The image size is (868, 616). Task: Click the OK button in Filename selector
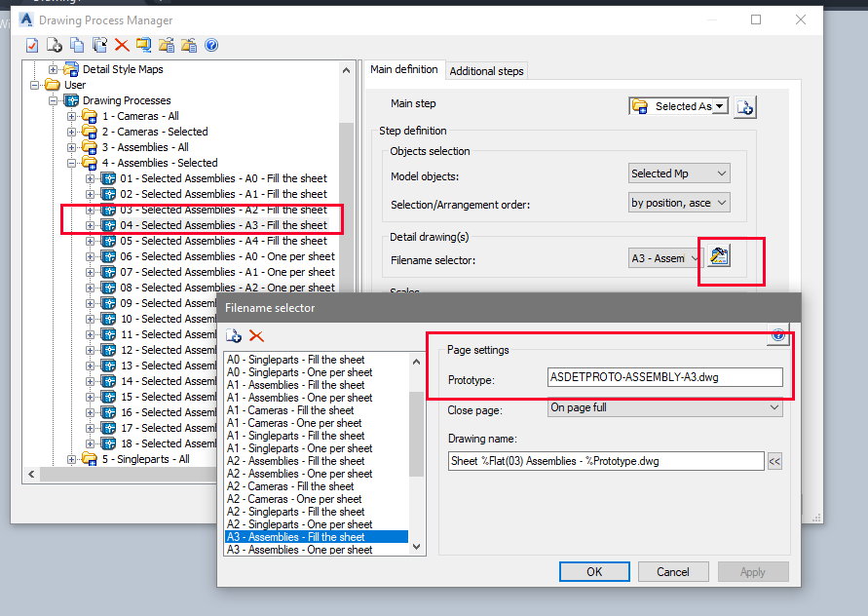tap(594, 572)
